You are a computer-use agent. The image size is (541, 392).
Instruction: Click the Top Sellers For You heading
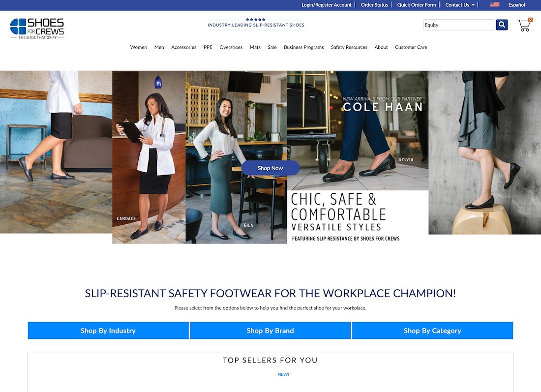pyautogui.click(x=270, y=360)
